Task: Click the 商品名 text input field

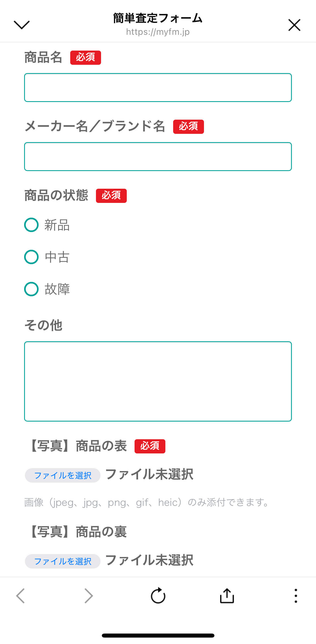Action: pos(158,88)
